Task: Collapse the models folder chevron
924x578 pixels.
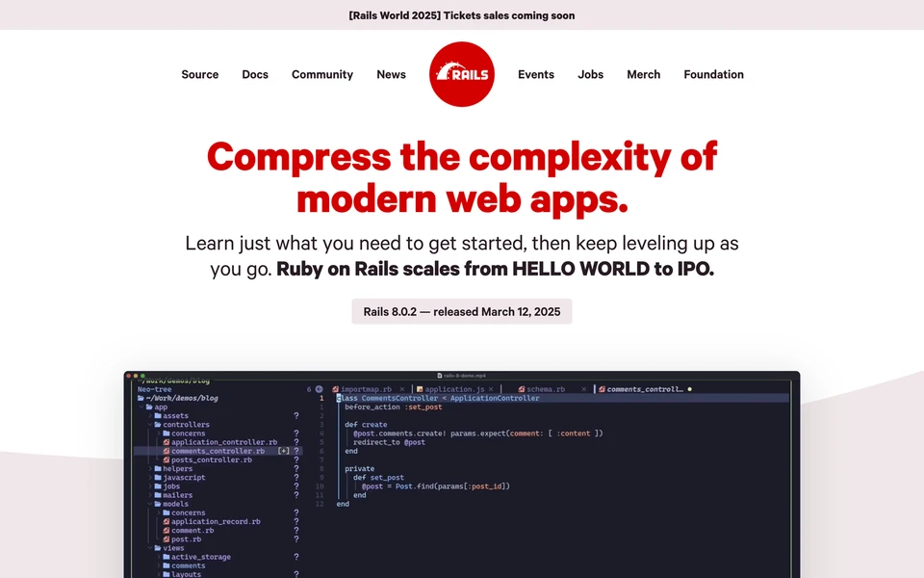Action: coord(150,504)
